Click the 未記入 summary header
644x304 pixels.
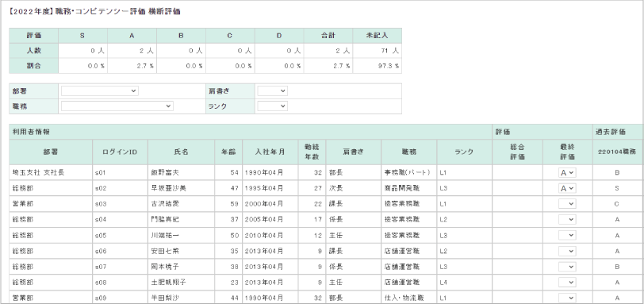[377, 36]
